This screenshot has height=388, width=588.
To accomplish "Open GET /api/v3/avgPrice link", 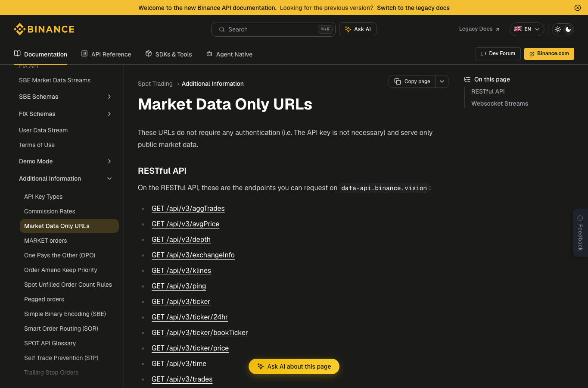I will coord(185,224).
